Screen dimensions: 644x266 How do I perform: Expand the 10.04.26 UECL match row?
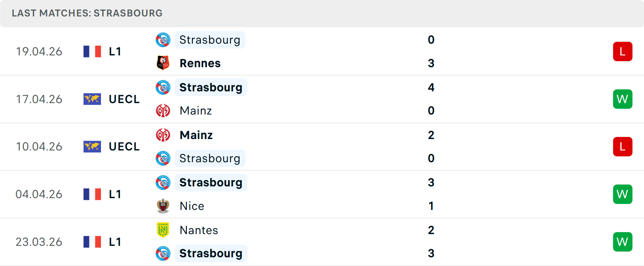pyautogui.click(x=322, y=146)
